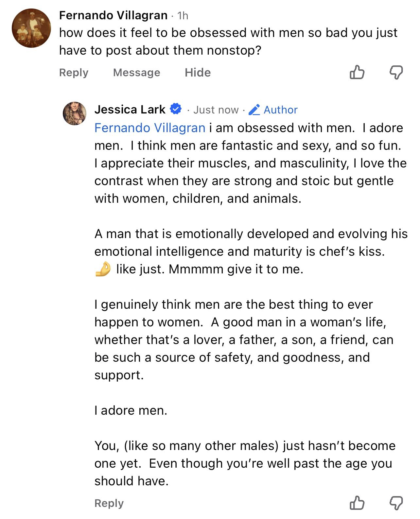Reply to Jessica Lark's comment
This screenshot has width=420, height=519.
pyautogui.click(x=109, y=503)
